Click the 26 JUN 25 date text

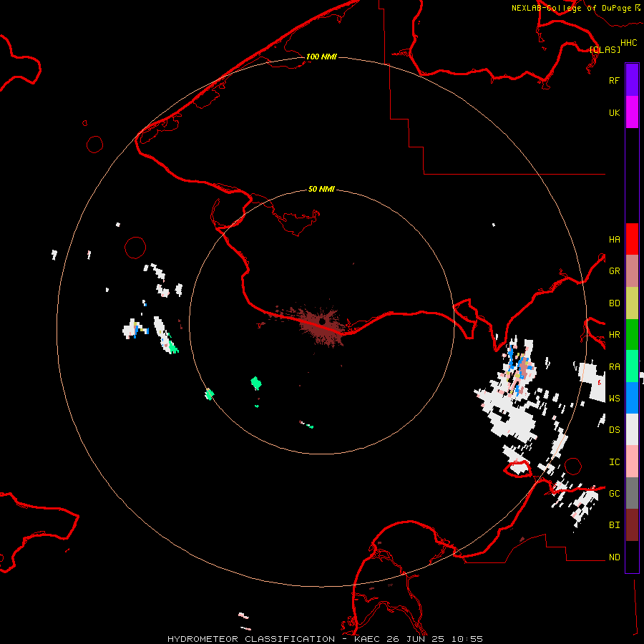pos(416,639)
